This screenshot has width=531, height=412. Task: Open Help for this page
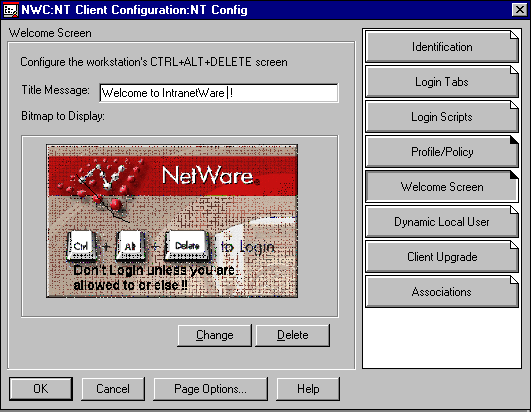point(308,389)
